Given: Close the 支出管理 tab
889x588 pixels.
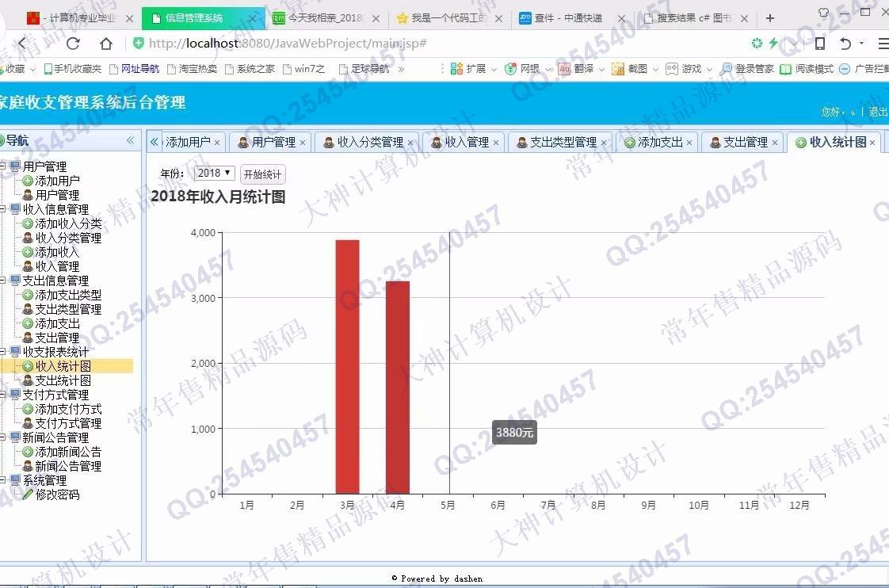Looking at the screenshot, I should tap(775, 143).
